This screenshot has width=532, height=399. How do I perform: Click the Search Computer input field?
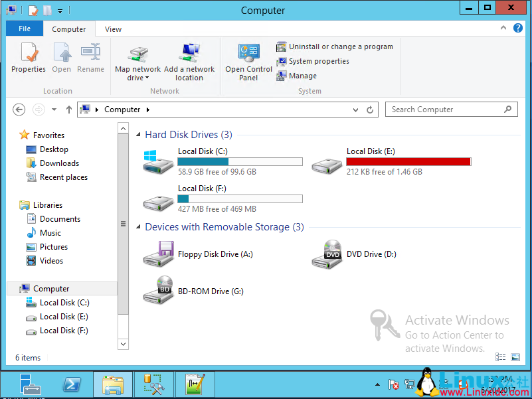tap(445, 110)
